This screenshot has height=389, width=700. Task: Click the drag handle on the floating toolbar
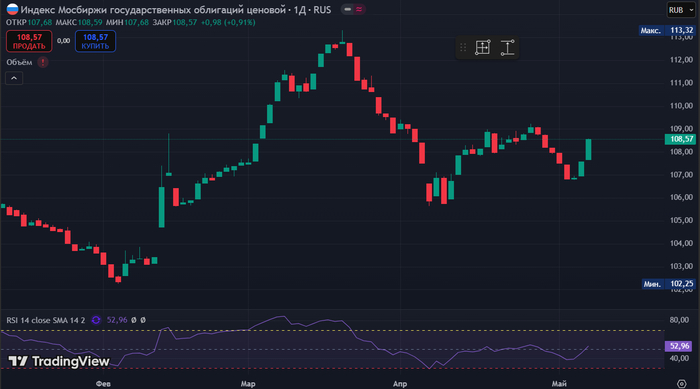click(463, 47)
